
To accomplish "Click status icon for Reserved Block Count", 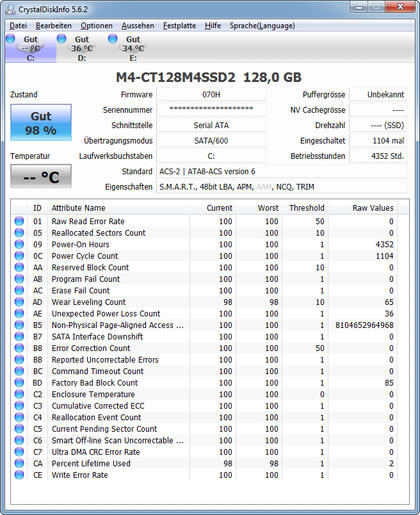I will [x=19, y=267].
